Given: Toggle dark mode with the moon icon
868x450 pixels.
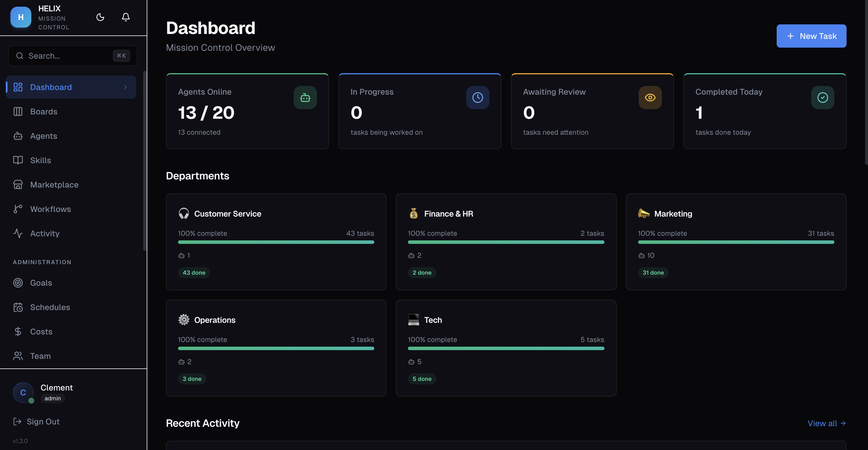Looking at the screenshot, I should [100, 17].
